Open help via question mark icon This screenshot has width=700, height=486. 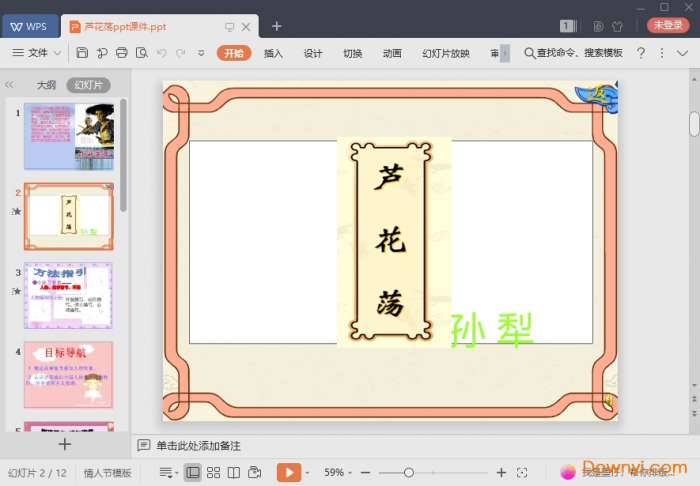(641, 53)
